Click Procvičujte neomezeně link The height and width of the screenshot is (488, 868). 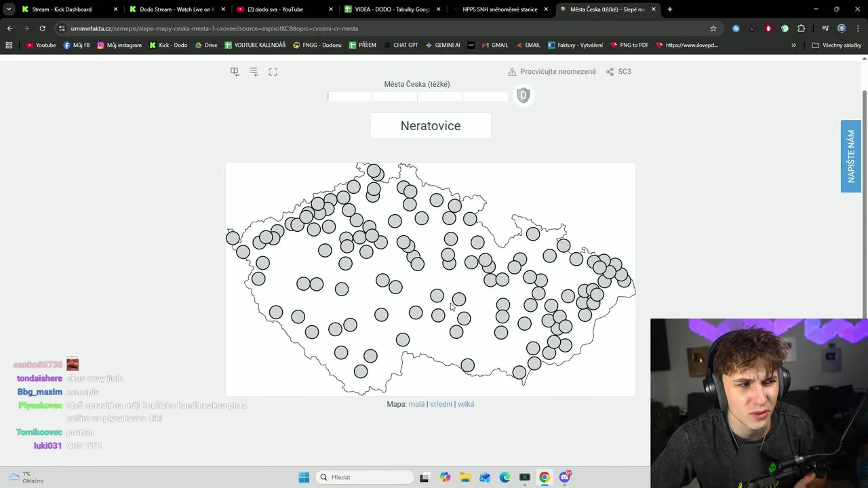(552, 72)
